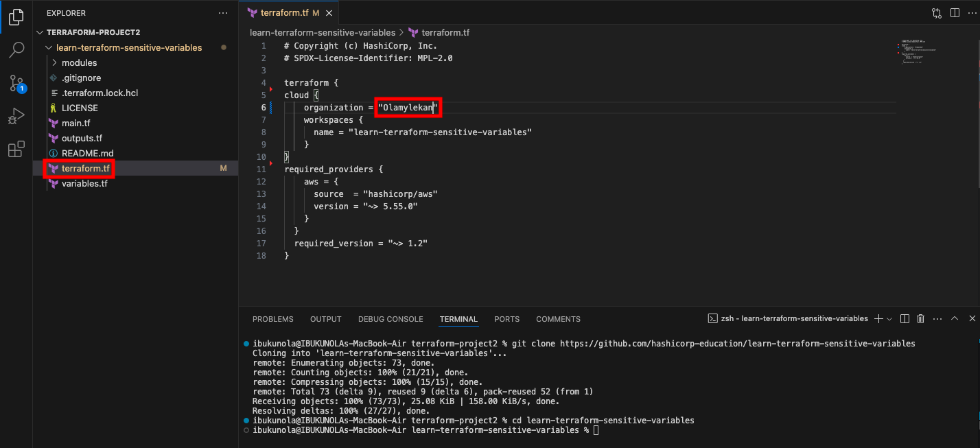Click the 'required_providers {' code line
The height and width of the screenshot is (448, 980).
(334, 169)
